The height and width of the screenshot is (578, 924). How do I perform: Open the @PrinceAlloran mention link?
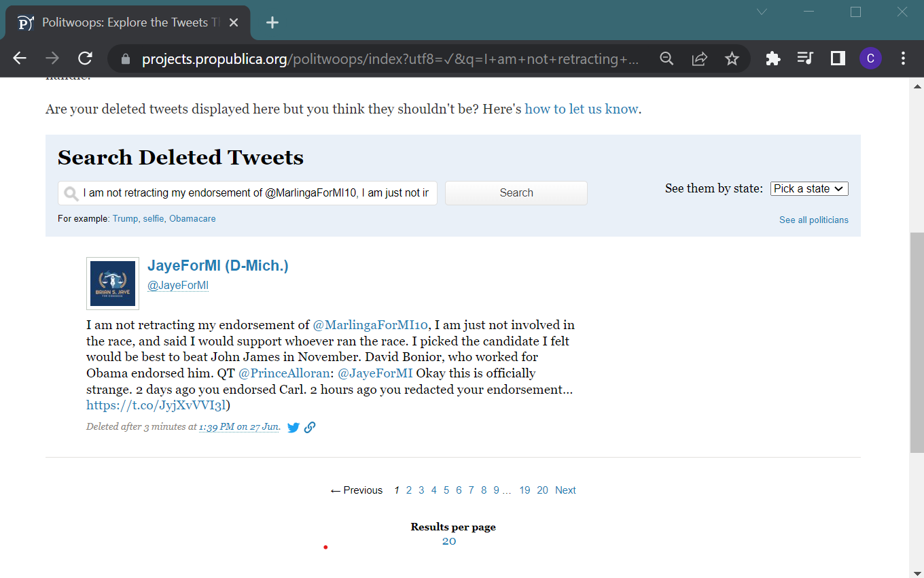(x=284, y=373)
